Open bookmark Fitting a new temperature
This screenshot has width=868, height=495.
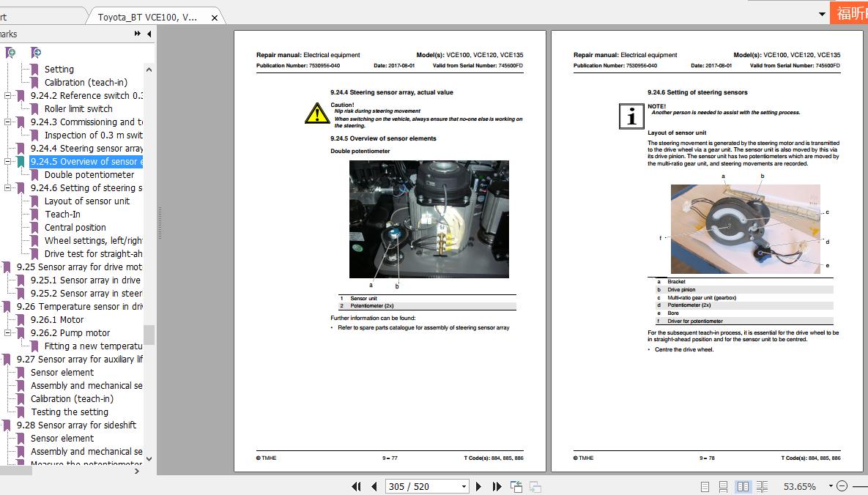click(94, 346)
